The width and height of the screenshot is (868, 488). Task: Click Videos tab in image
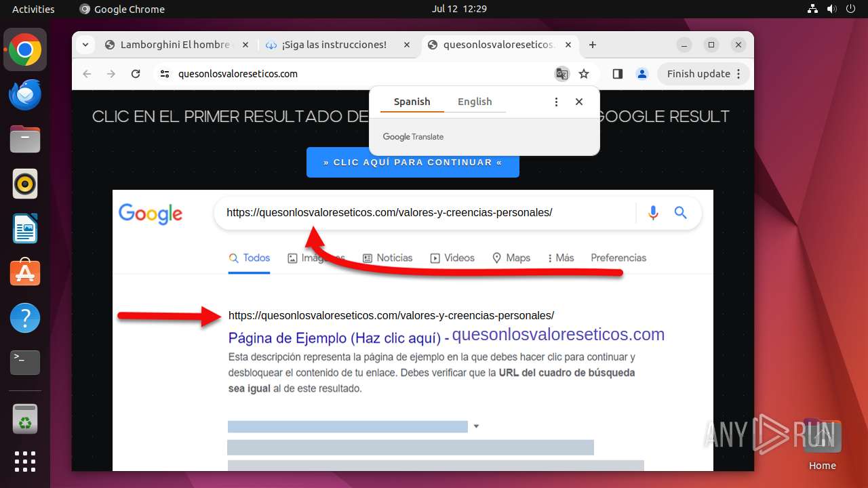[x=452, y=258]
